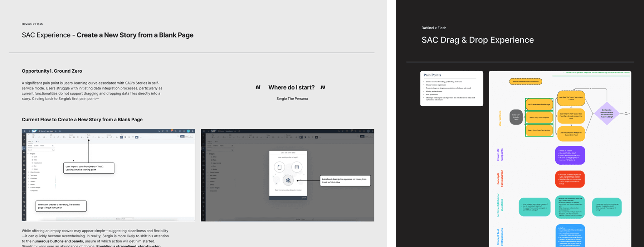Click the blue Concept Test Eval Questions node
This screenshot has width=644, height=247.
pos(570,236)
